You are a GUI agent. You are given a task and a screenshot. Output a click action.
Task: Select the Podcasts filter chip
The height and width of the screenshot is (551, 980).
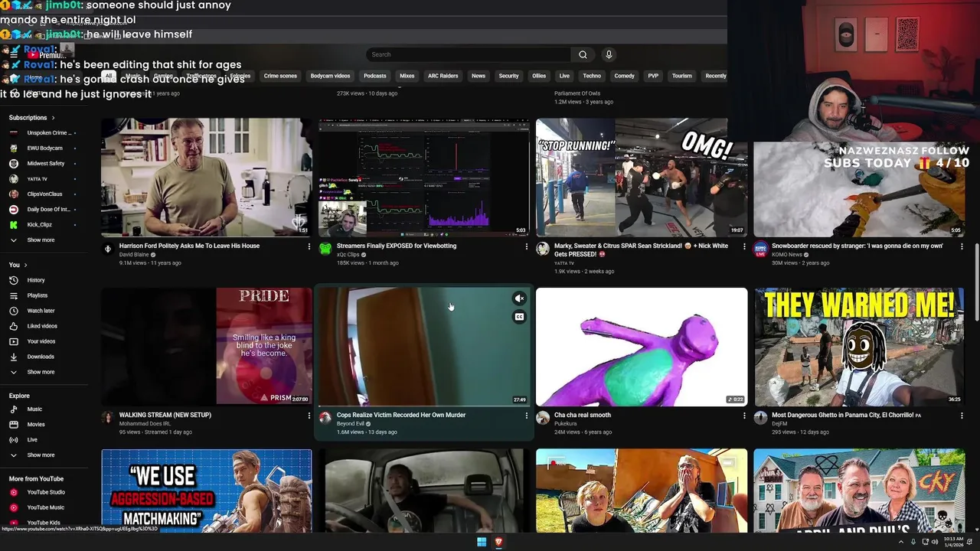coord(374,76)
